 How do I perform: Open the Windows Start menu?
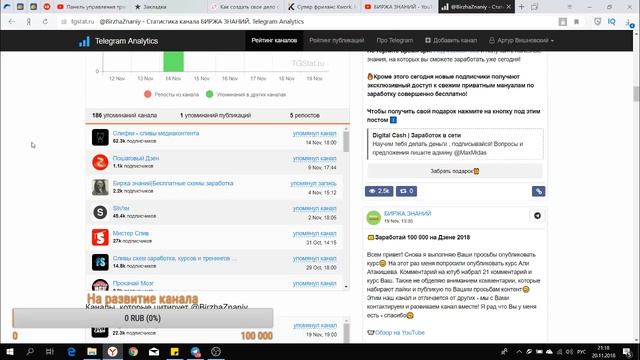tap(10, 351)
